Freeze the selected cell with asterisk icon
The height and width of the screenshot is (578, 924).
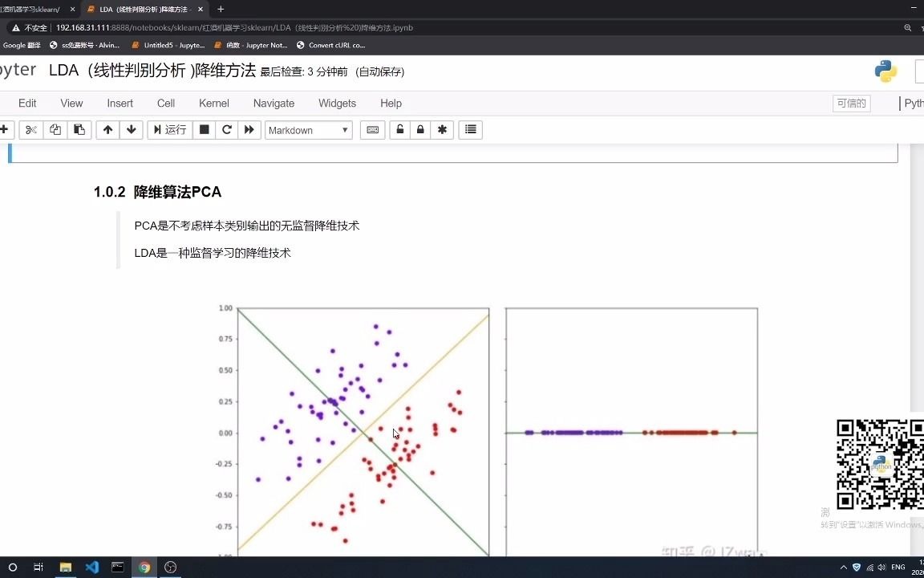pos(442,129)
